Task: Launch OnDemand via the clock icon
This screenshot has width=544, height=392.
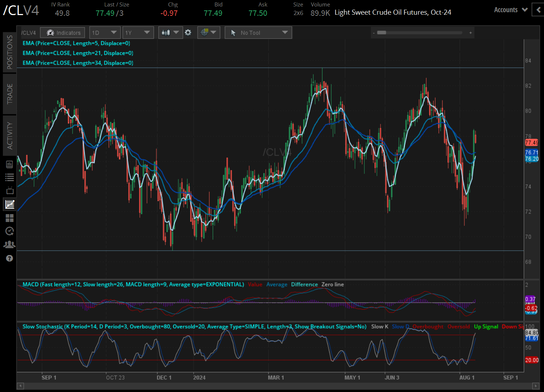Action: click(x=9, y=231)
